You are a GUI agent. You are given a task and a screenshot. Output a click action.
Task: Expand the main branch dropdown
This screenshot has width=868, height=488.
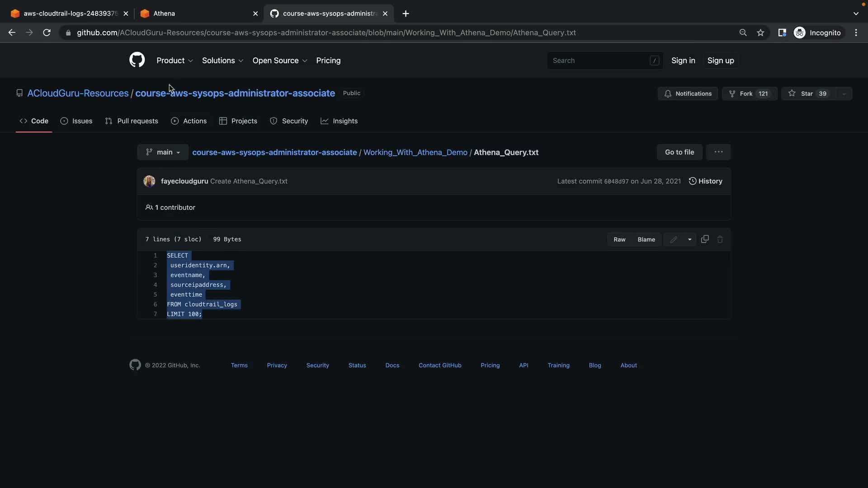click(x=163, y=152)
